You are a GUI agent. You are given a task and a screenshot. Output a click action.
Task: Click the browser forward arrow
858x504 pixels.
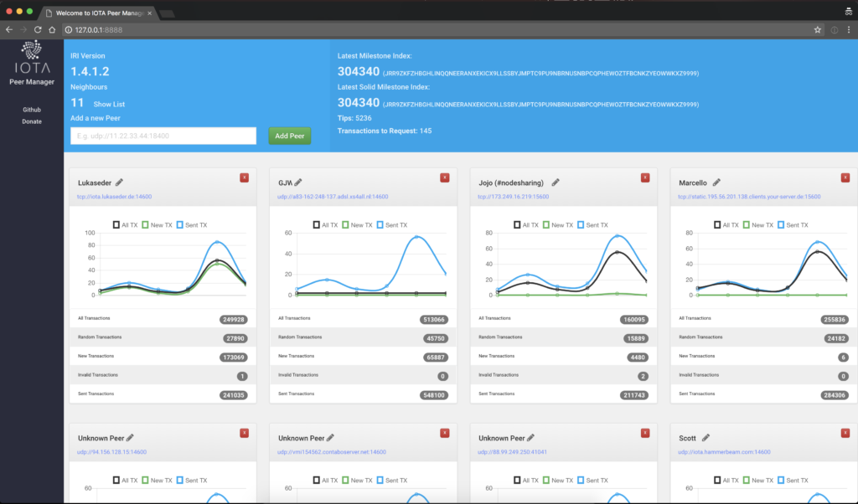pos(23,29)
